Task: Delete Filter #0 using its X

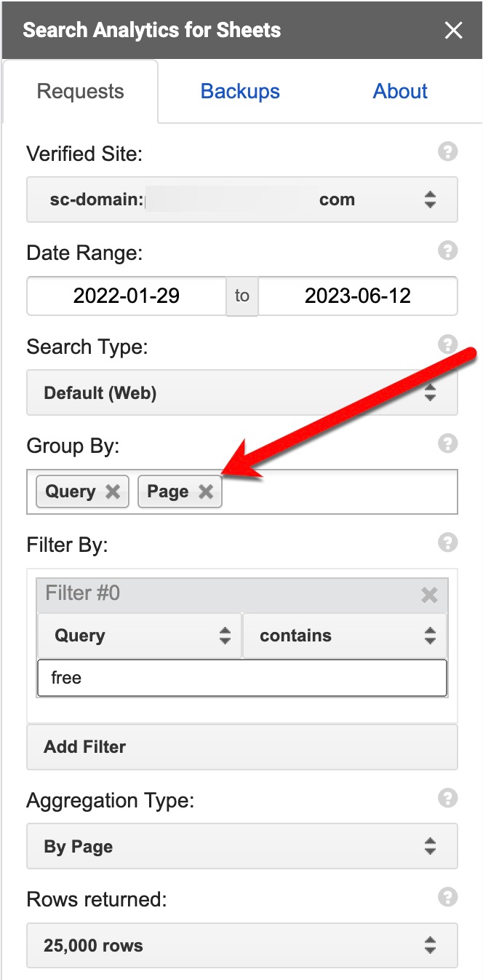Action: 429,595
